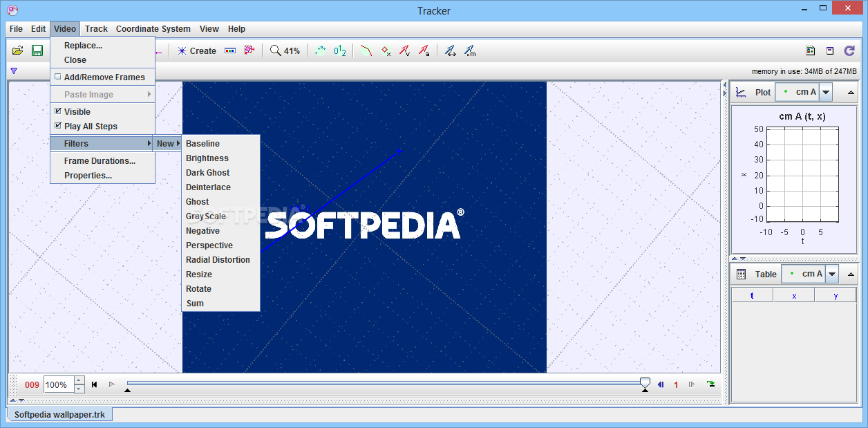
Task: Open the Plot cm A track dropdown
Action: [x=826, y=92]
